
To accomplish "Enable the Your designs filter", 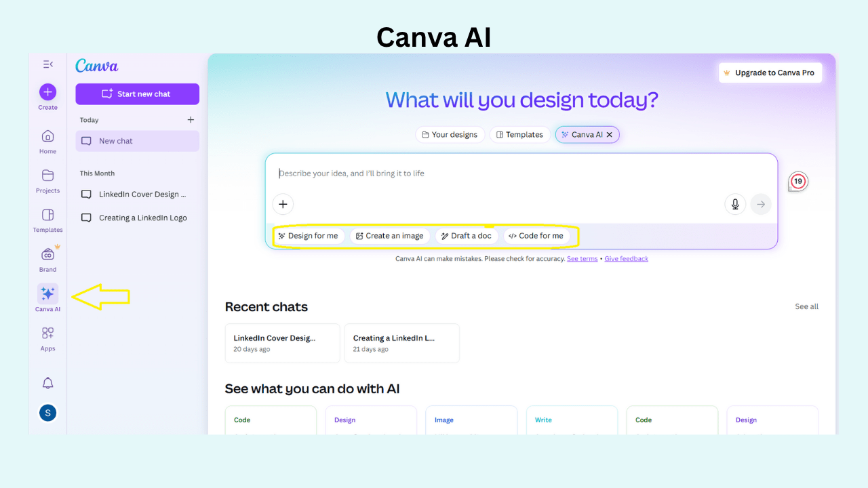I will 450,134.
